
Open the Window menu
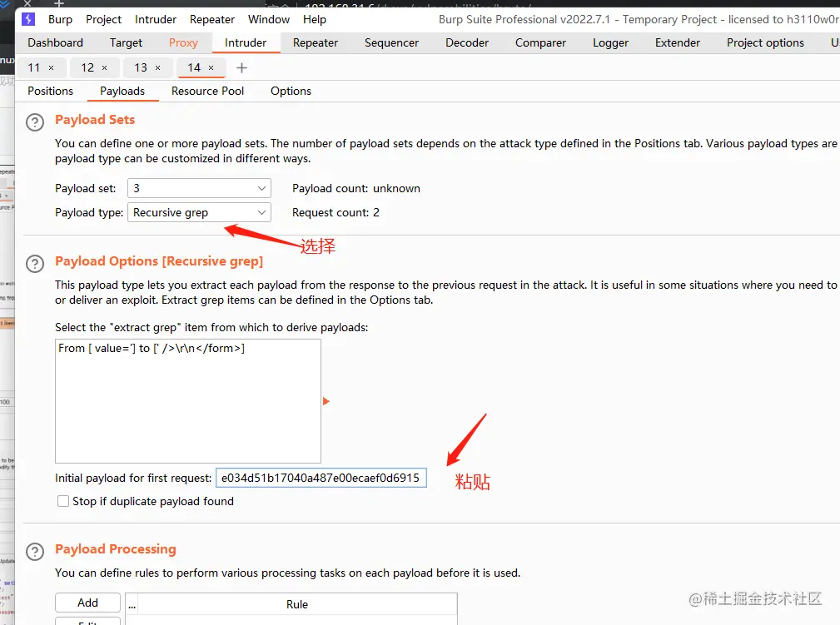[x=268, y=19]
